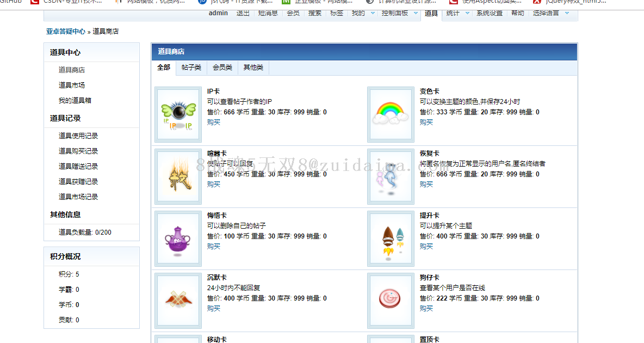Image resolution: width=644 pixels, height=343 pixels.
Task: Click 标签 in the top bar
Action: [337, 13]
